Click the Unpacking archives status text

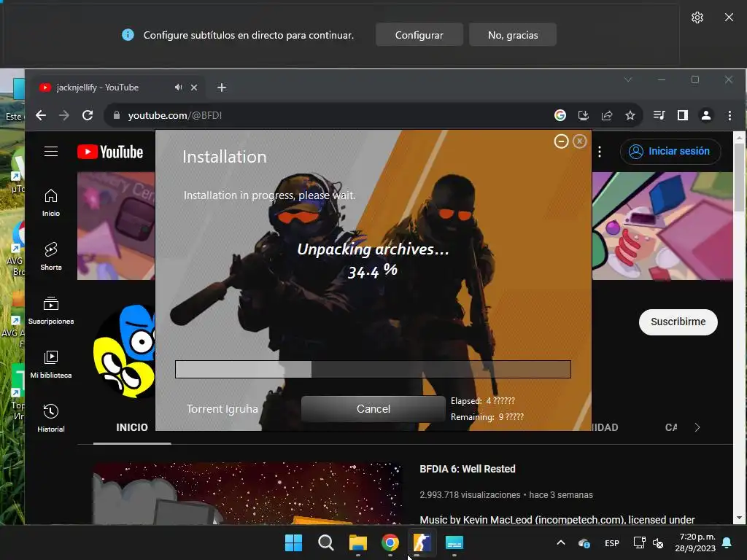[x=373, y=249]
